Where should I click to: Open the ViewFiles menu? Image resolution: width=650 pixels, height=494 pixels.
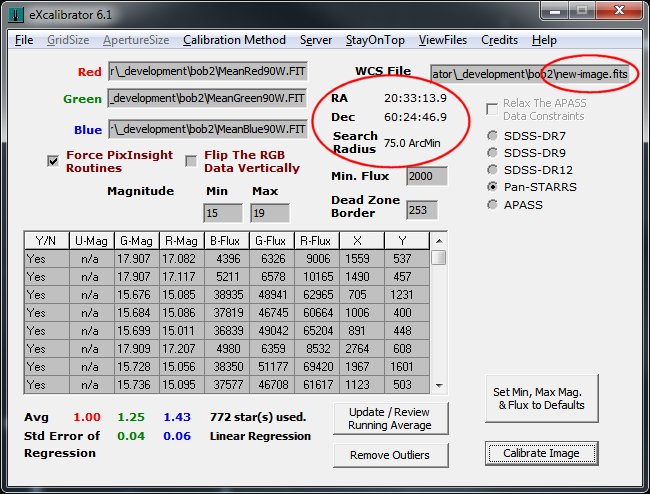point(443,40)
